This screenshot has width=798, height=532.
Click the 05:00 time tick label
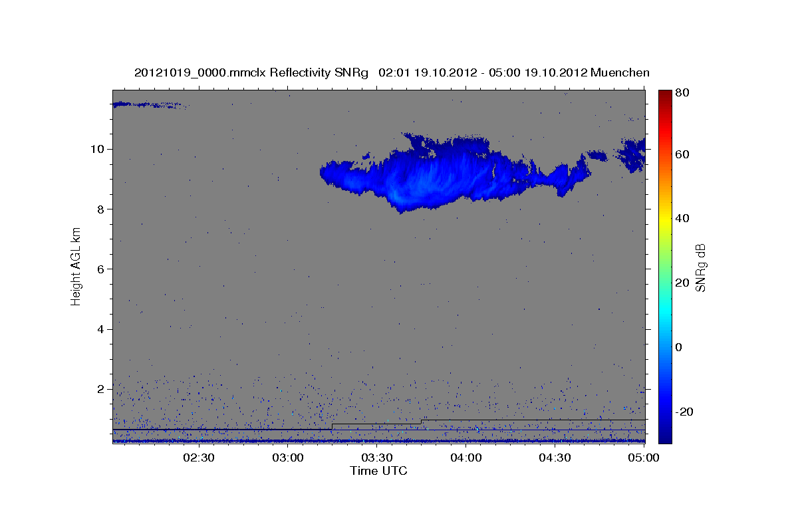coord(643,458)
